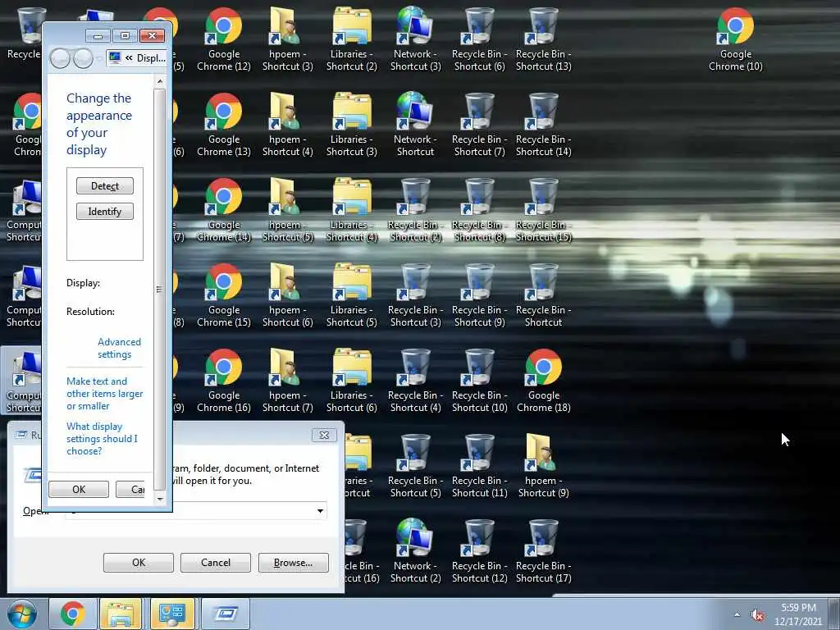Screen dimensions: 840x630
Task: Select Recycle Bin - Shortcut (6) icon
Action: point(479,39)
